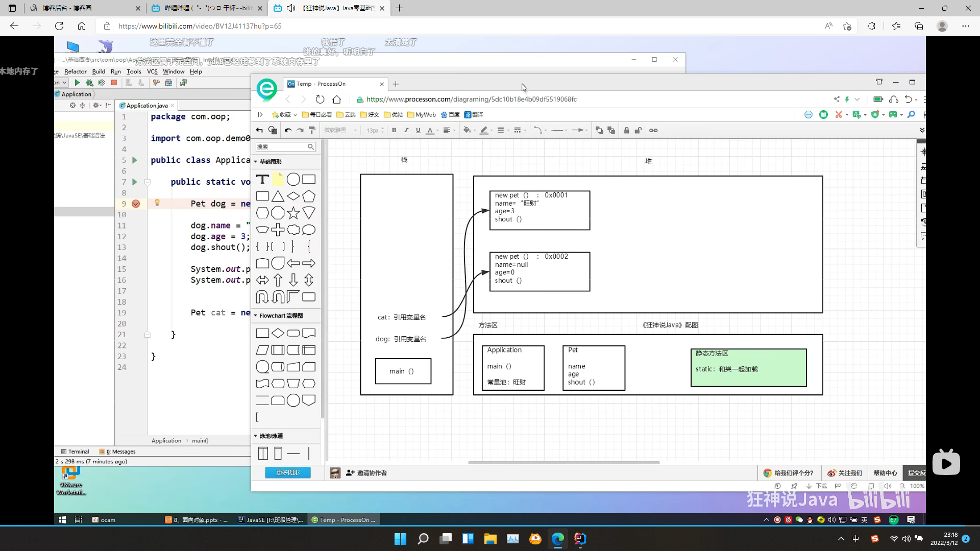Viewport: 980px width, 551px height.
Task: Click the bring to front icon
Action: pyautogui.click(x=599, y=130)
